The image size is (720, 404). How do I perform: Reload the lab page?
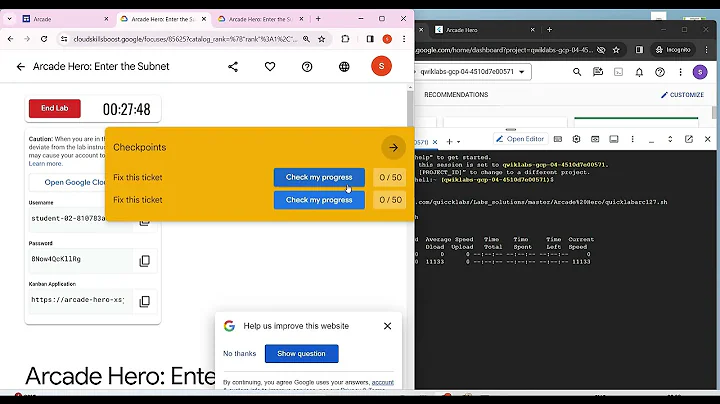point(44,39)
